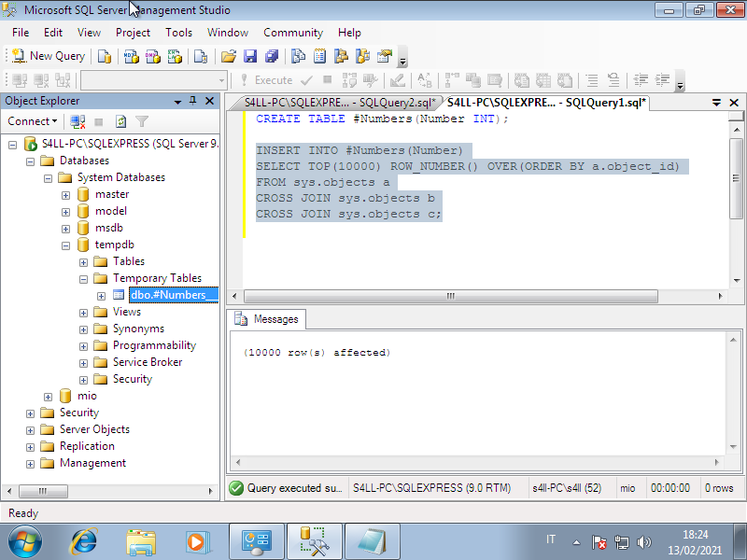The height and width of the screenshot is (560, 747).
Task: Collapse the S4LL-PC\SQLEXPRESS server node
Action: tap(13, 145)
